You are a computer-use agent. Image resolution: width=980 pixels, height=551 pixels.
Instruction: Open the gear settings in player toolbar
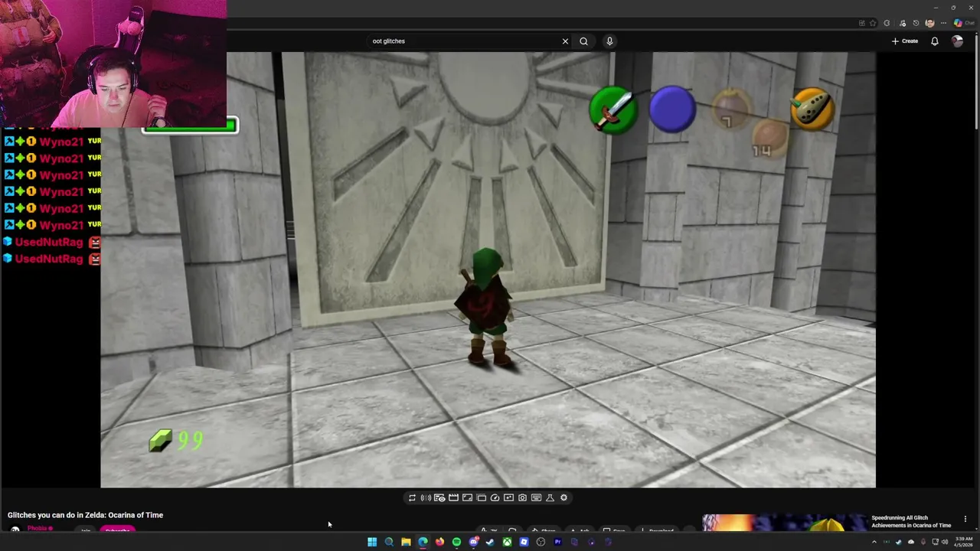(563, 497)
